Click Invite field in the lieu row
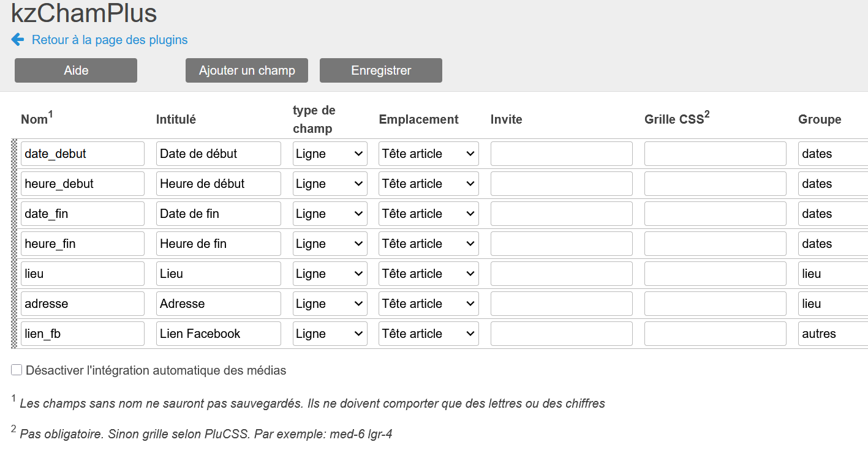The width and height of the screenshot is (868, 453). point(561,274)
